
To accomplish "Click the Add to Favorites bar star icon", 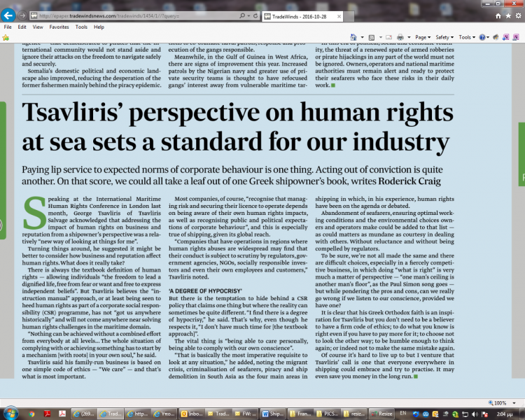I will (7, 36).
